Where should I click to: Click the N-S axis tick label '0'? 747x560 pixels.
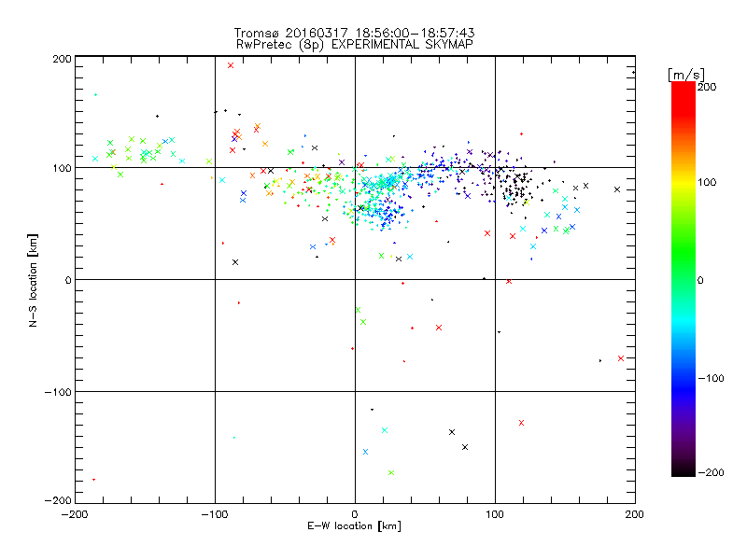tap(68, 280)
